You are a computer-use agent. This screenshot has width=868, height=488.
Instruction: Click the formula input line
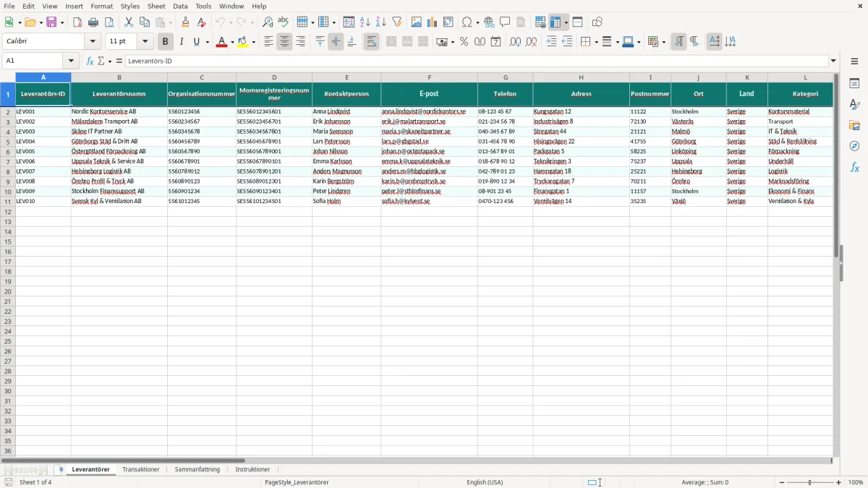click(477, 61)
